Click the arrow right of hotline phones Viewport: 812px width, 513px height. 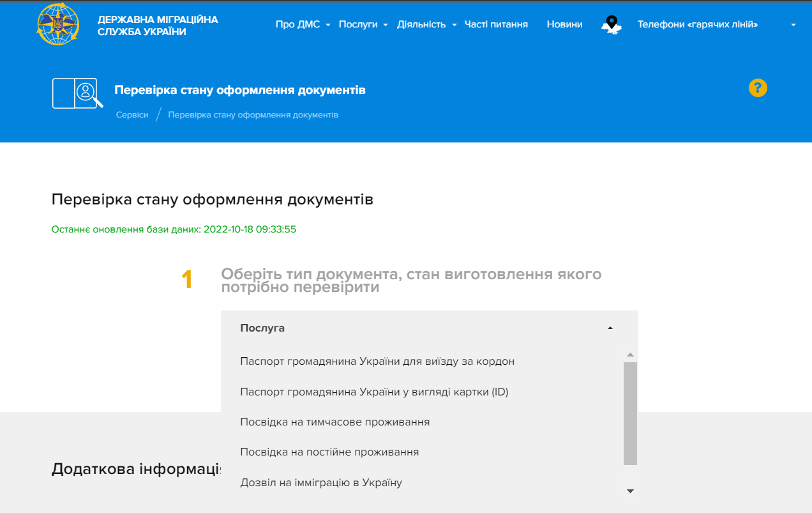click(x=793, y=25)
